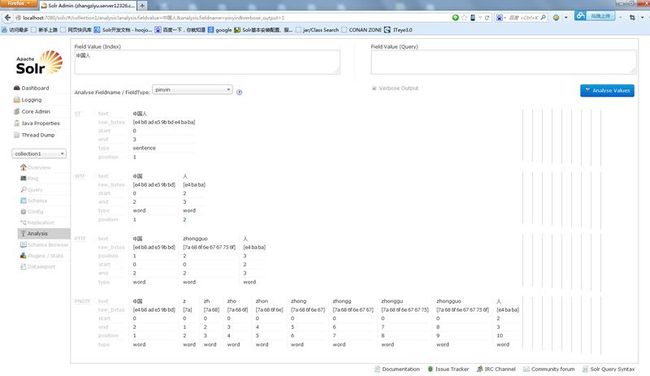Open the Thread Dump icon
650x376 pixels.
point(17,135)
